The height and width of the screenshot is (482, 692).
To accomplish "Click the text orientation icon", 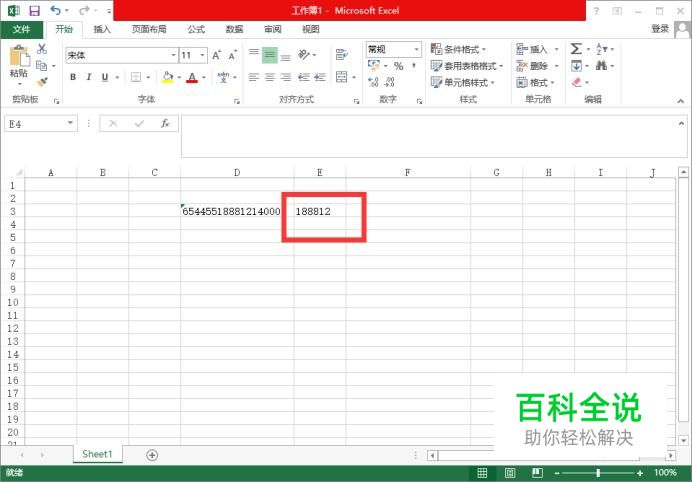I will click(304, 55).
